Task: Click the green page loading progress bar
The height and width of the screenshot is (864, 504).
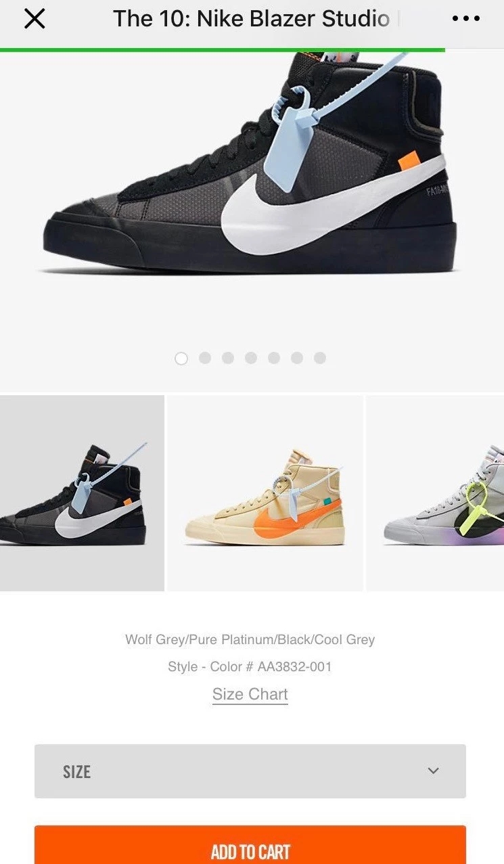Action: 223,49
